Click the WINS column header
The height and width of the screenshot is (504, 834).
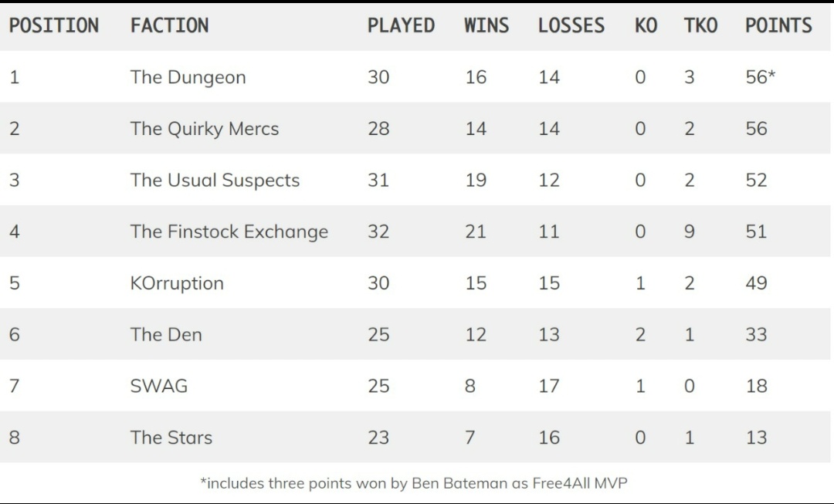tap(486, 25)
